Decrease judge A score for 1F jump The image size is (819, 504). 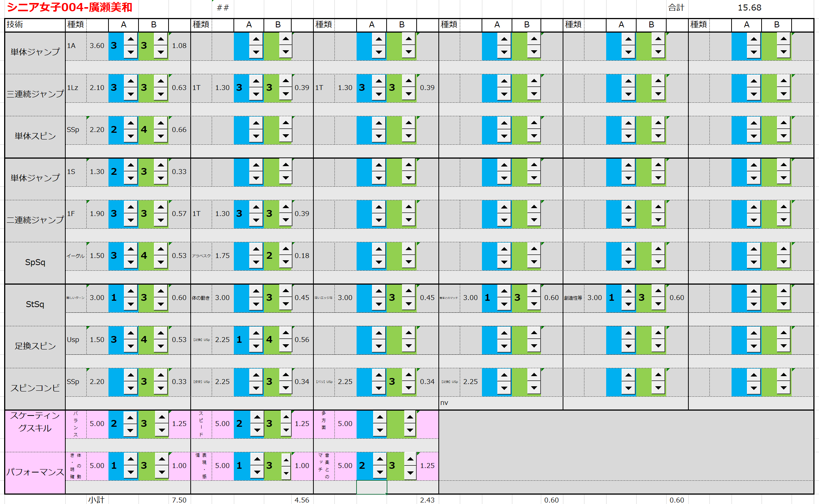pyautogui.click(x=131, y=220)
